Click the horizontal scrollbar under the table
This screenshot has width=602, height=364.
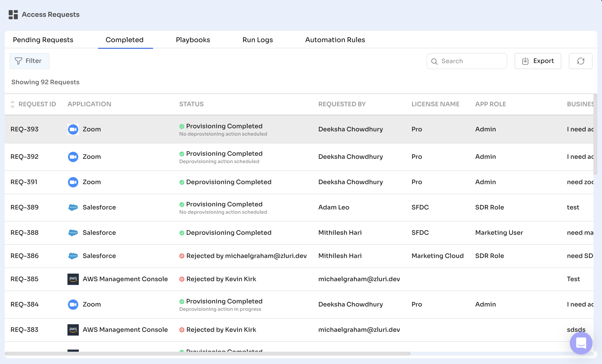pyautogui.click(x=208, y=354)
